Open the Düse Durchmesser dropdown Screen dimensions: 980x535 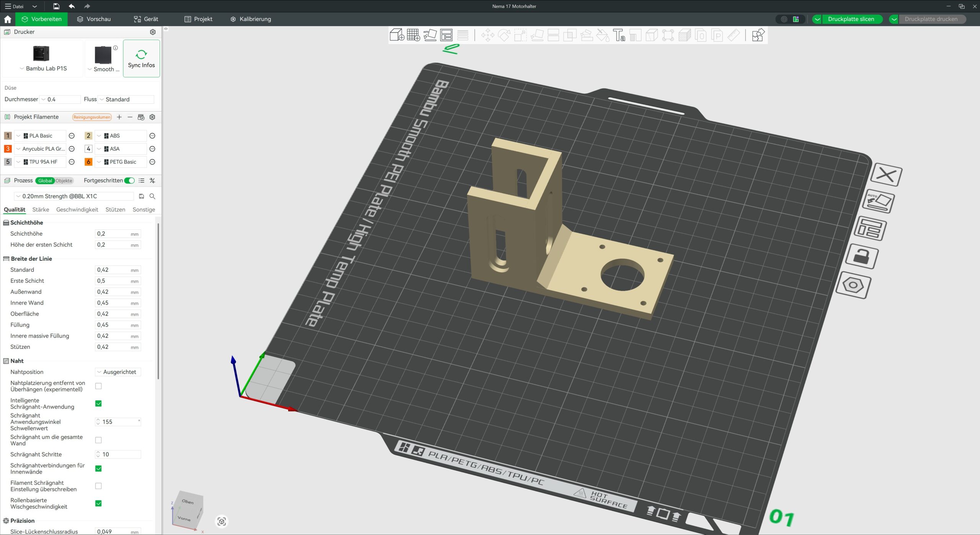[60, 99]
